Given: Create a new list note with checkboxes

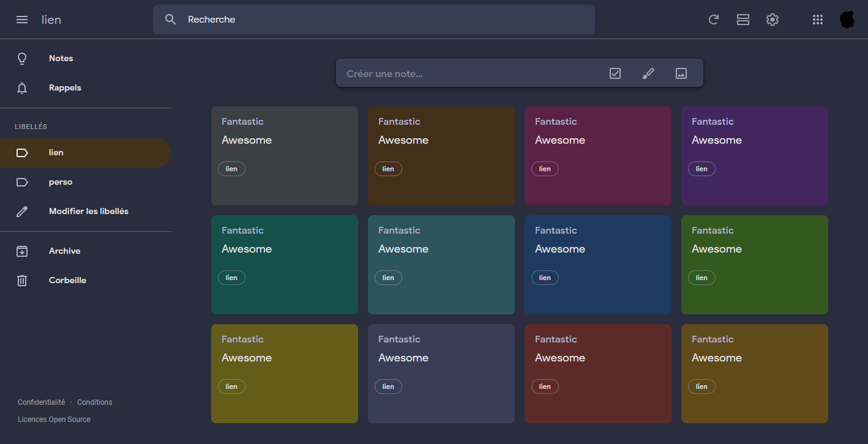Looking at the screenshot, I should [x=615, y=73].
